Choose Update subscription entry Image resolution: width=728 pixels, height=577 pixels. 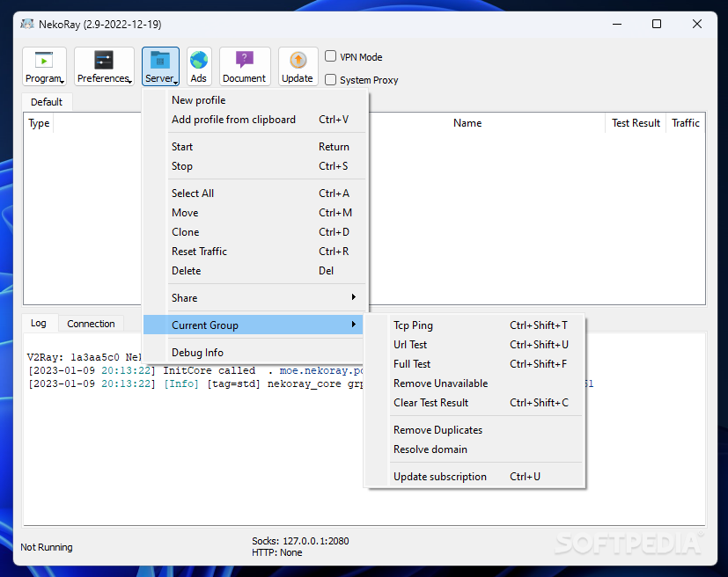(x=474, y=477)
